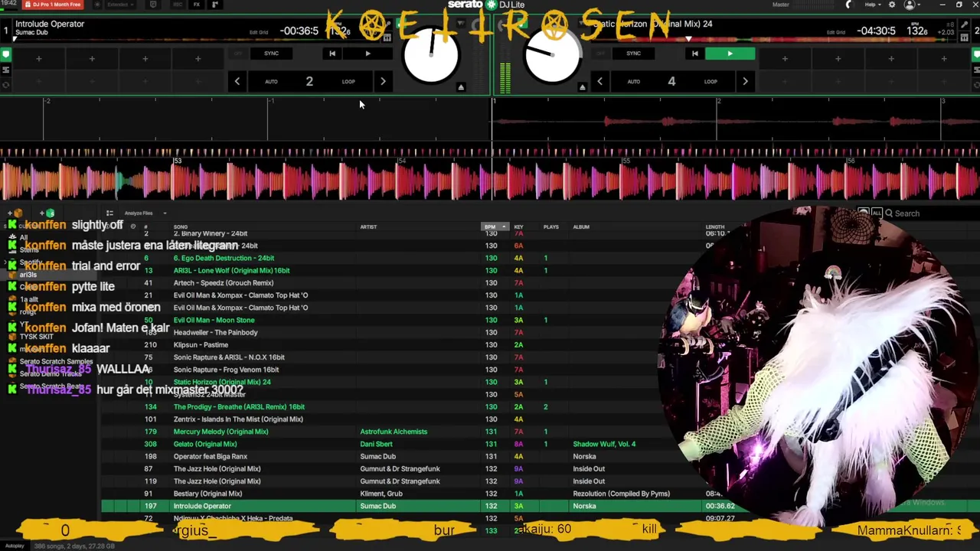Select Gelato (Original Mix) track
This screenshot has width=980, height=551.
[205, 444]
